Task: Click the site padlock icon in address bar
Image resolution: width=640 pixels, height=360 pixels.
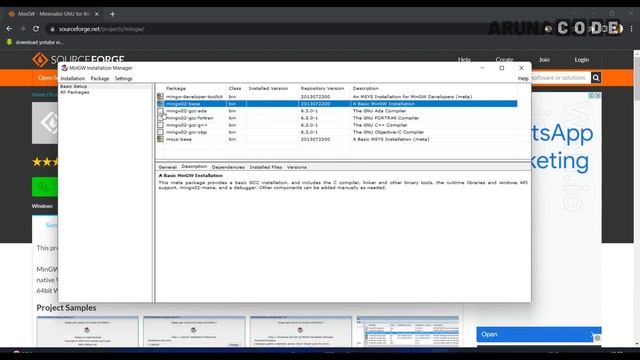Action: (52, 29)
